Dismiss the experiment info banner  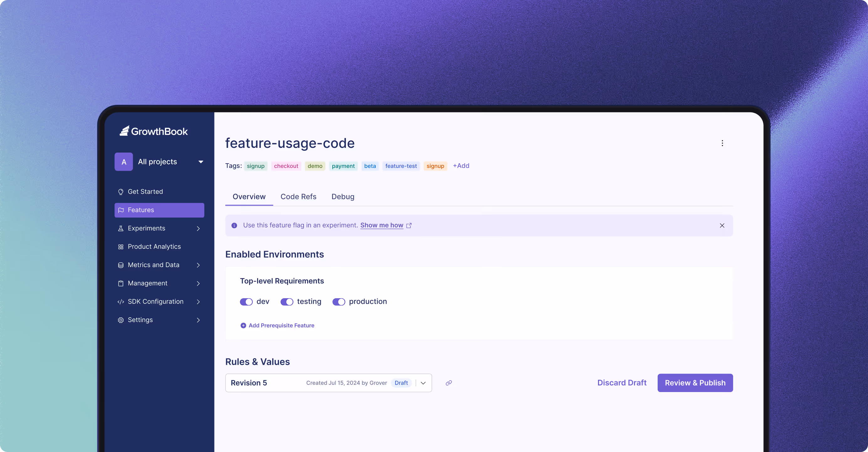point(722,226)
